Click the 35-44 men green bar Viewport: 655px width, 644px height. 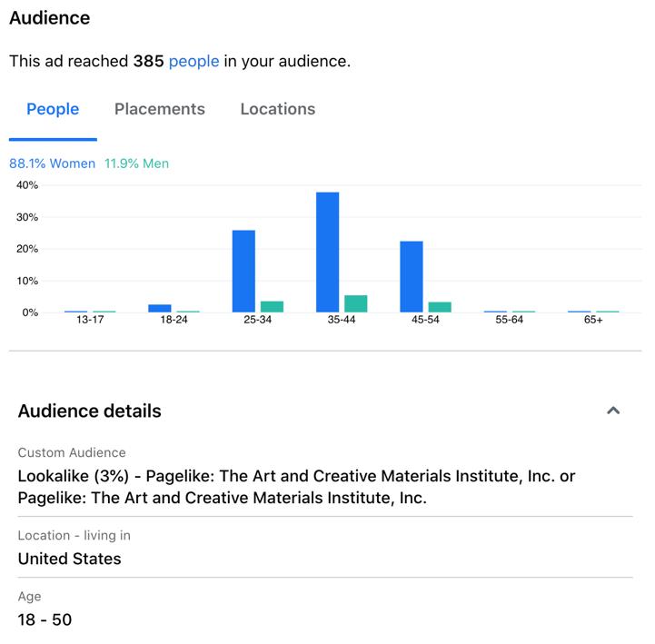tap(356, 303)
